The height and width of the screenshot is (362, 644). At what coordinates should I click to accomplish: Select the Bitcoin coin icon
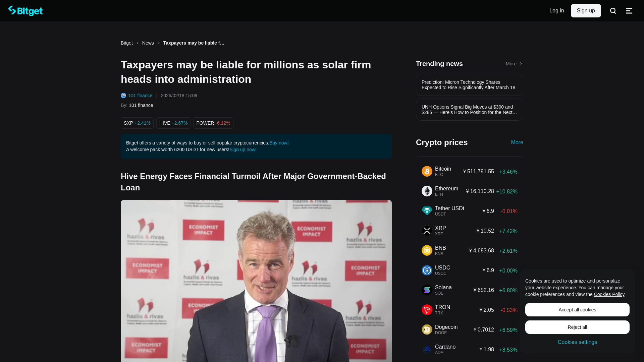(x=427, y=171)
